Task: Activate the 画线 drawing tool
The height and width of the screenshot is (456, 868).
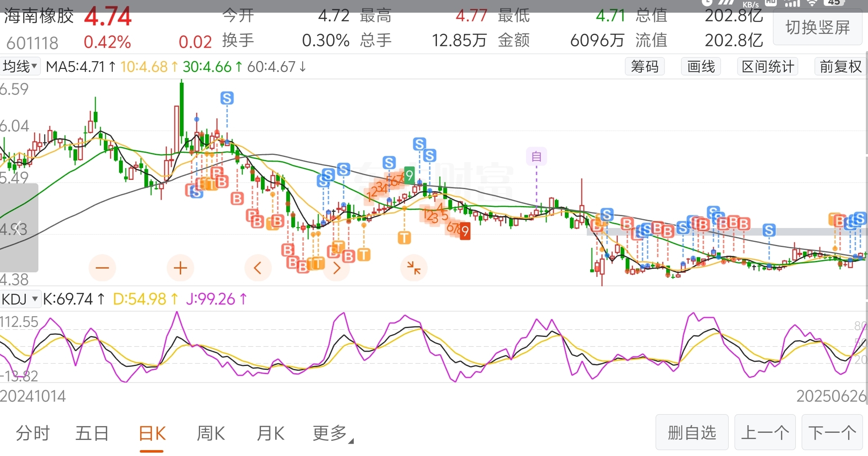Action: [x=701, y=66]
